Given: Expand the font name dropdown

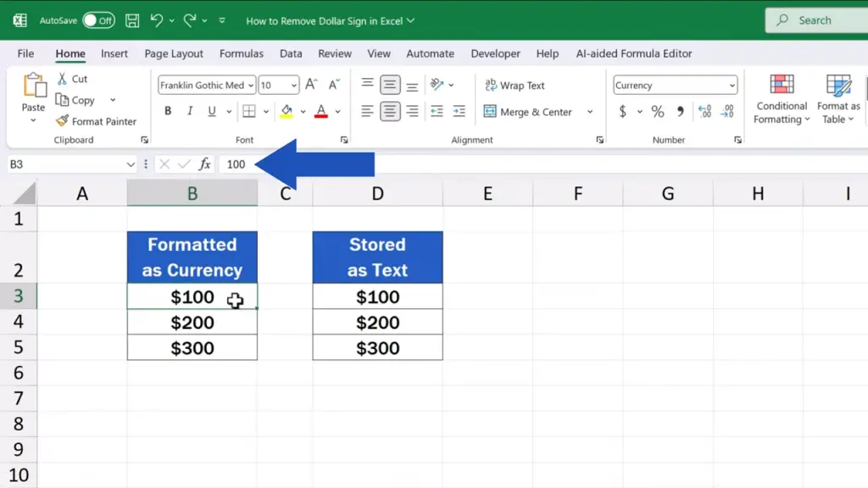Looking at the screenshot, I should click(251, 86).
